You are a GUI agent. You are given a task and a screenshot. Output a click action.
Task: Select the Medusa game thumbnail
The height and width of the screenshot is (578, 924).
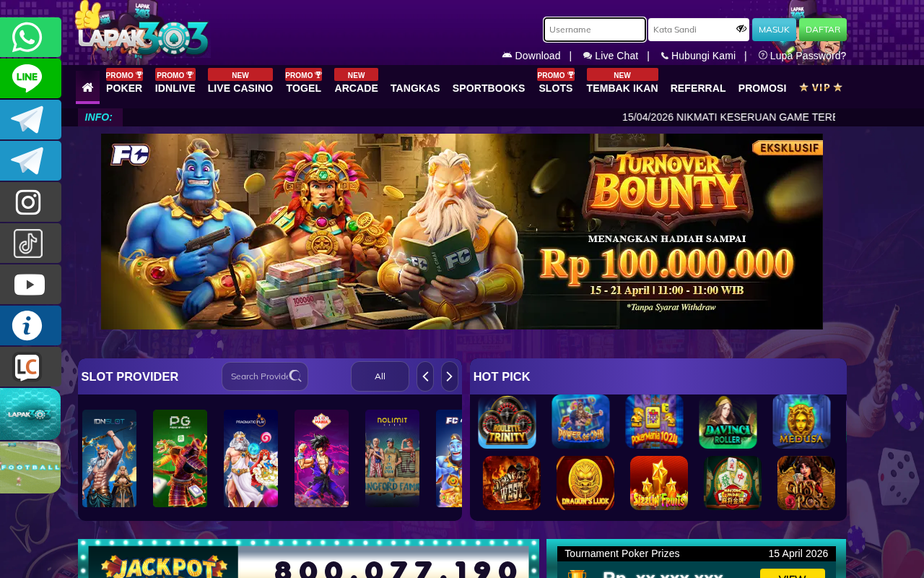pos(801,421)
